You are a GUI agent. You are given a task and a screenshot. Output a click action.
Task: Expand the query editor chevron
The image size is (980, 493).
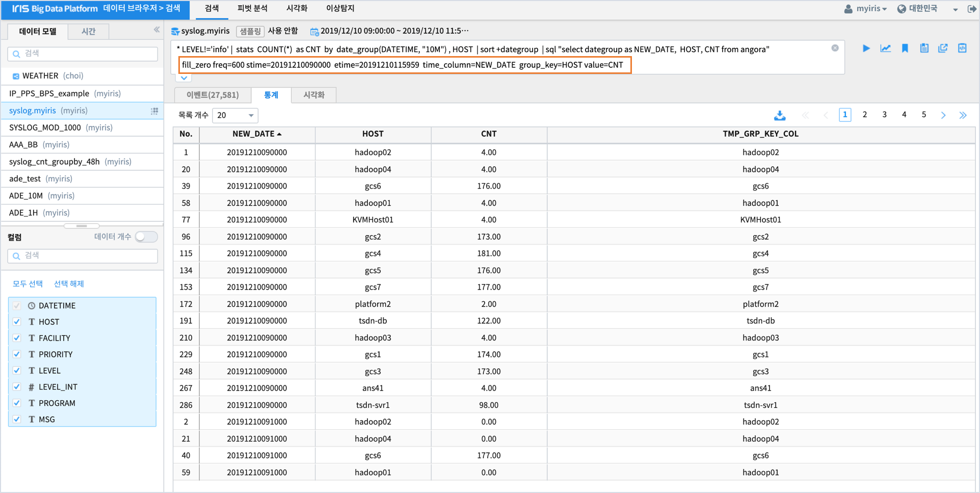click(x=184, y=78)
